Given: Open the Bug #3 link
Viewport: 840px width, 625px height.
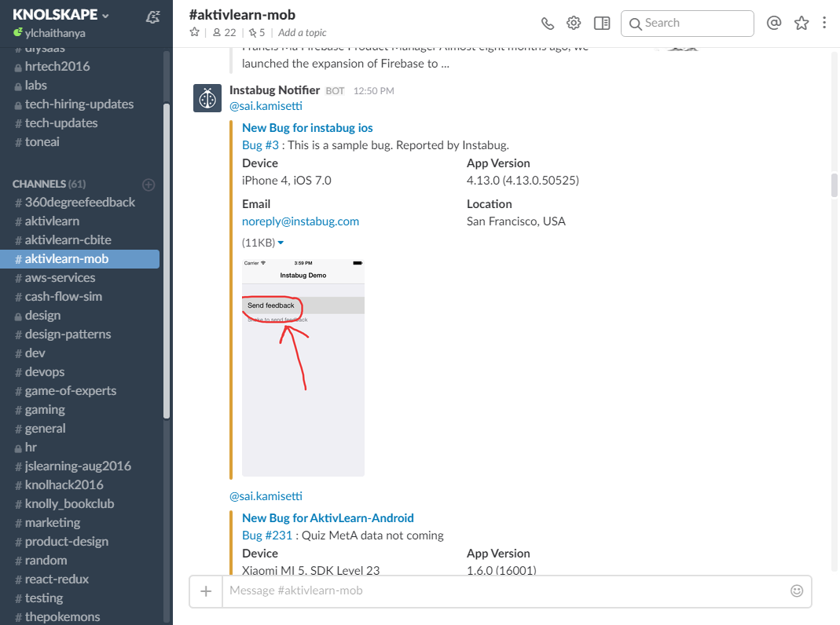Looking at the screenshot, I should [260, 145].
